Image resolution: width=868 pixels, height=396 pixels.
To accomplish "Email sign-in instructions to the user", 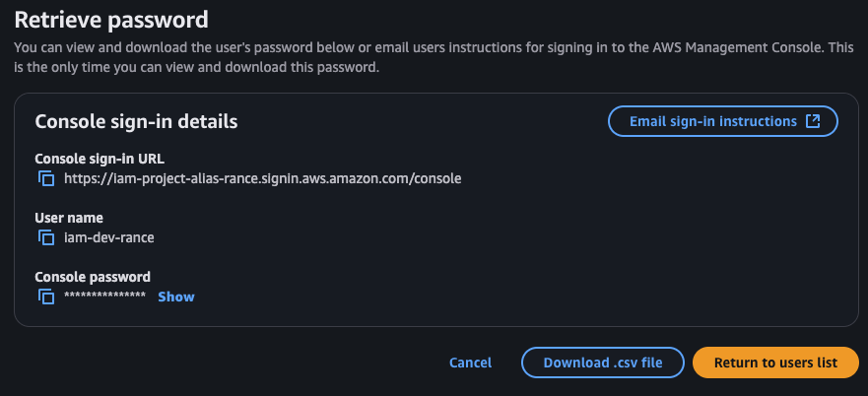I will tap(723, 121).
